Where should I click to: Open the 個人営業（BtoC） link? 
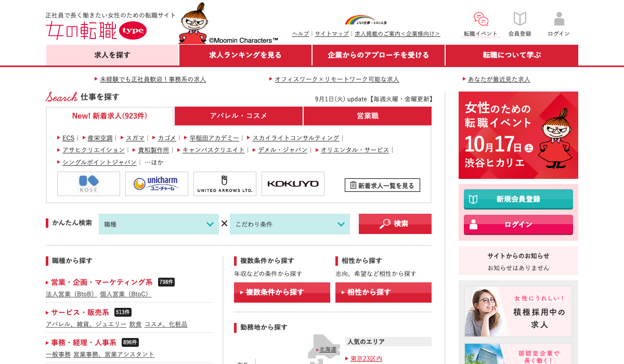tap(126, 294)
